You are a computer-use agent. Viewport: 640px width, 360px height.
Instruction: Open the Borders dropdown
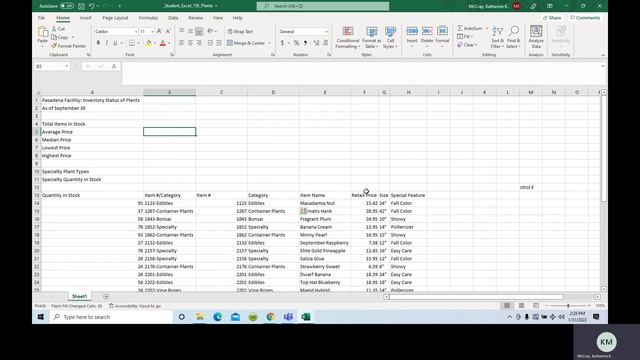pyautogui.click(x=138, y=43)
